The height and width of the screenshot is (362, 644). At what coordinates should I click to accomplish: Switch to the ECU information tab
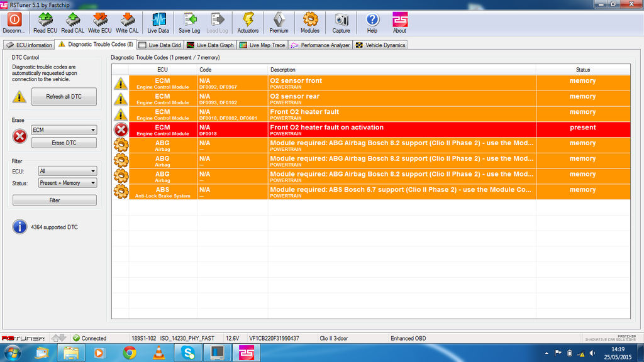point(29,45)
